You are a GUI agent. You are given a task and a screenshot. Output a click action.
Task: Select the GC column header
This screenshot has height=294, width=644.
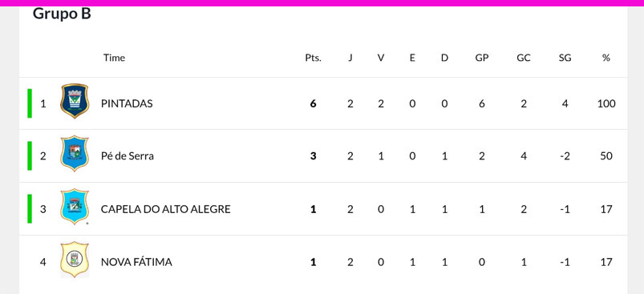pos(523,58)
